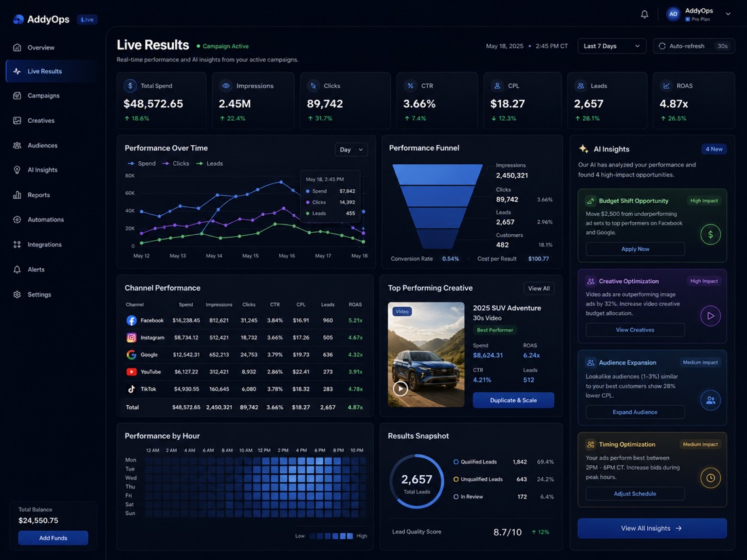Click the Add Funds button
This screenshot has width=747, height=560.
[x=53, y=538]
